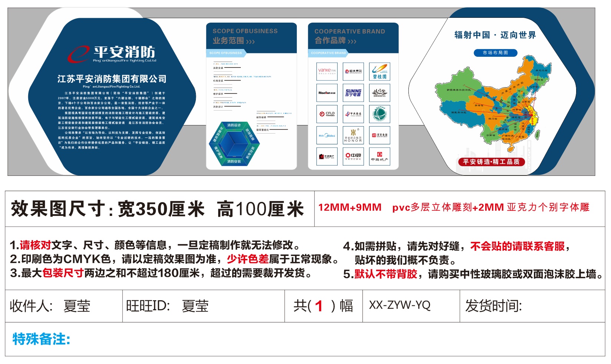Click the 消防设计 hexagon segment
This screenshot has width=611, height=364.
pyautogui.click(x=234, y=125)
